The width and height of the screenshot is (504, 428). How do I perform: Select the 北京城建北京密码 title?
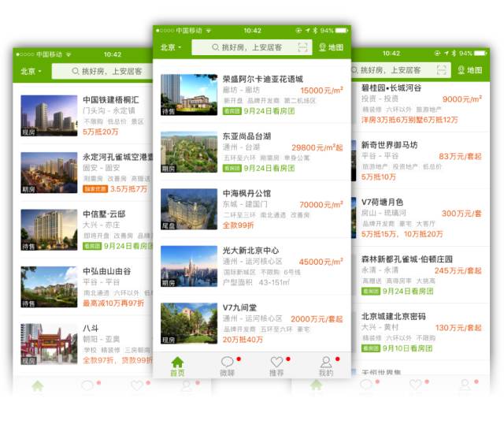click(394, 316)
